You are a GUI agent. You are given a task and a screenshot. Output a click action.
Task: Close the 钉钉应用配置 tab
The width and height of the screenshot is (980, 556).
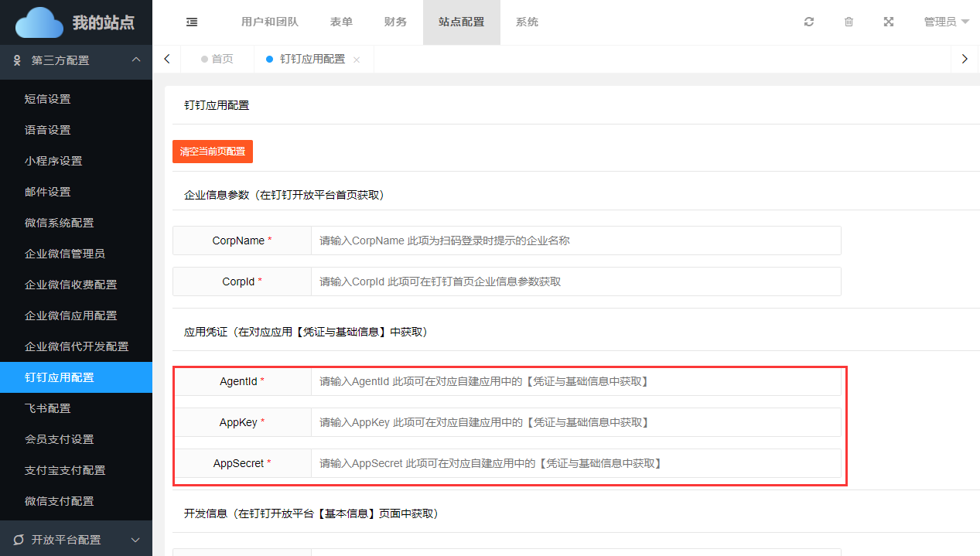[357, 60]
